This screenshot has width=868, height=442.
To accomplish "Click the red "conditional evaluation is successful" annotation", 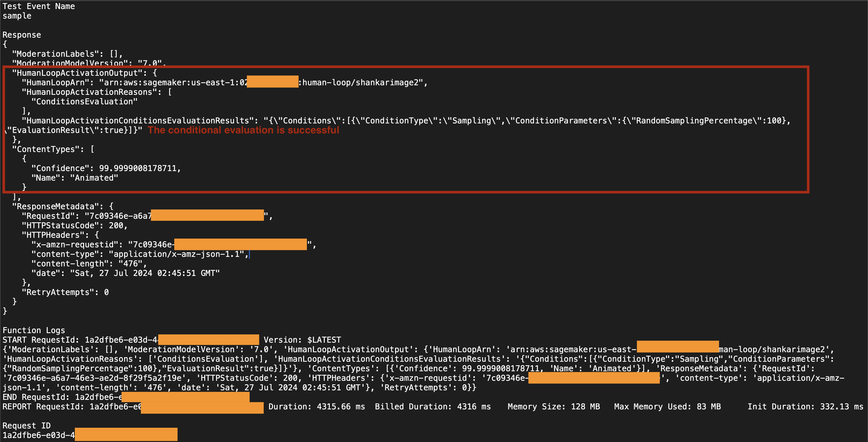I will (x=243, y=130).
